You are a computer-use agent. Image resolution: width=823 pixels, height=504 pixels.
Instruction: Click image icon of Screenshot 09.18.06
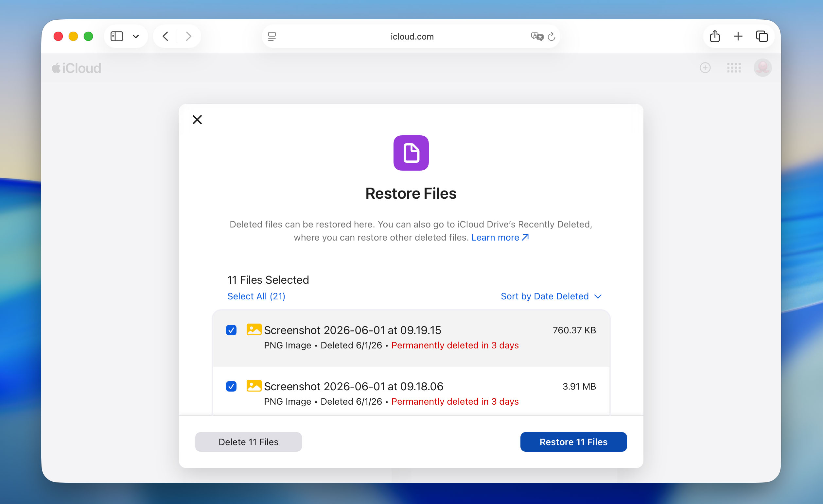[x=254, y=385]
